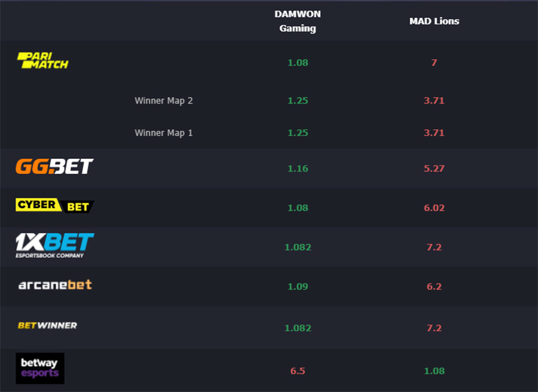Click 1XBET MAD Lions odds 7.2
This screenshot has height=392, width=538.
point(434,247)
